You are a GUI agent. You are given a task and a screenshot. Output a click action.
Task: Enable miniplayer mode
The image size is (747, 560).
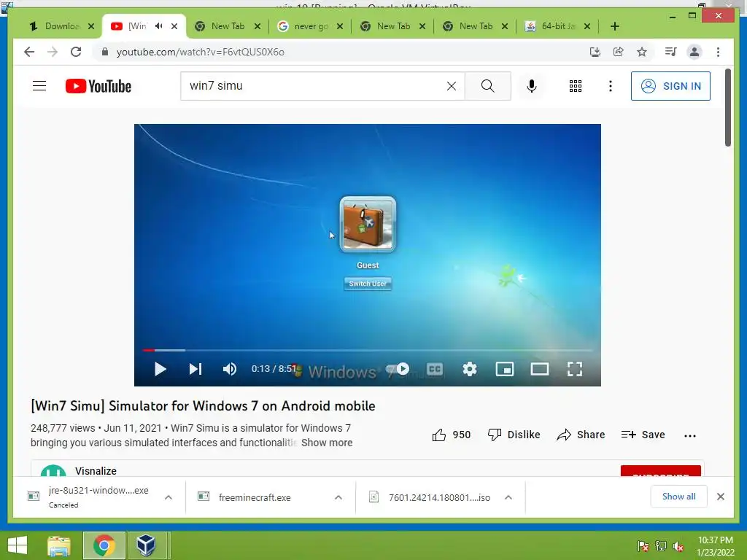(x=505, y=369)
